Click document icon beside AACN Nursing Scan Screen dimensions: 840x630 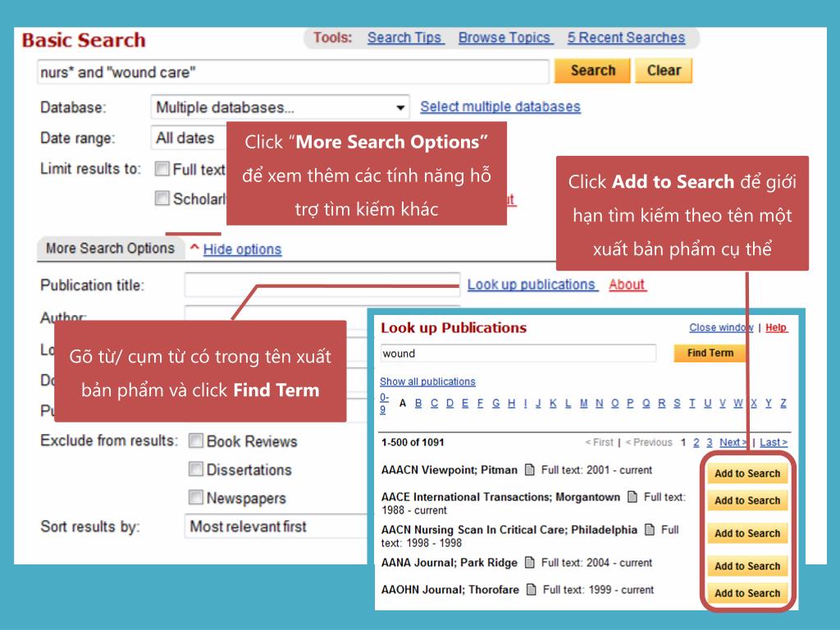pos(650,530)
